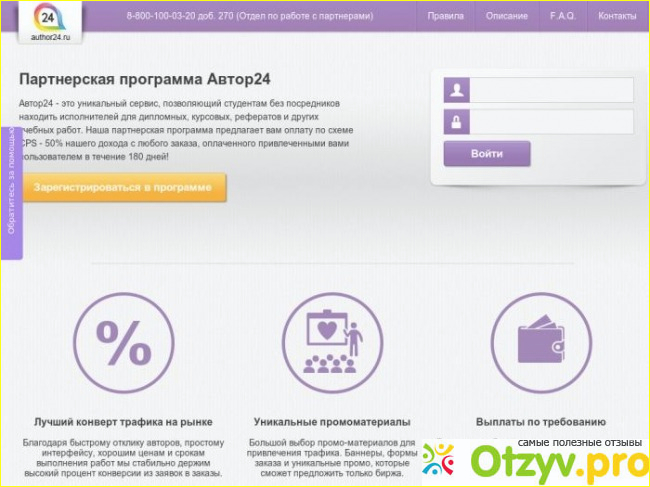The image size is (650, 487).
Task: Focus the username input field
Action: coord(552,91)
